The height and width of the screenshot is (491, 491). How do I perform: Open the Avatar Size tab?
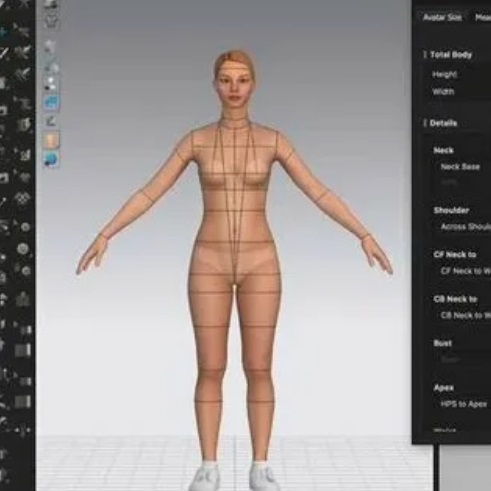coord(442,18)
